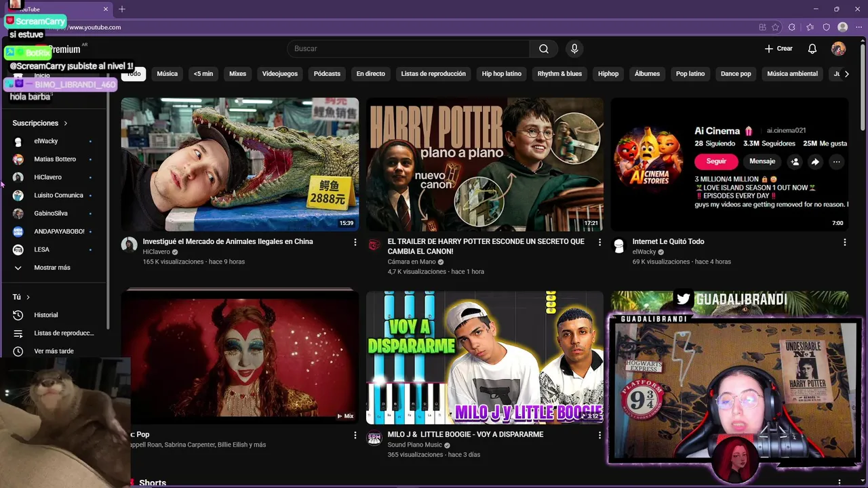This screenshot has width=868, height=488.
Task: Show more filter chips with right arrow
Action: click(x=846, y=74)
